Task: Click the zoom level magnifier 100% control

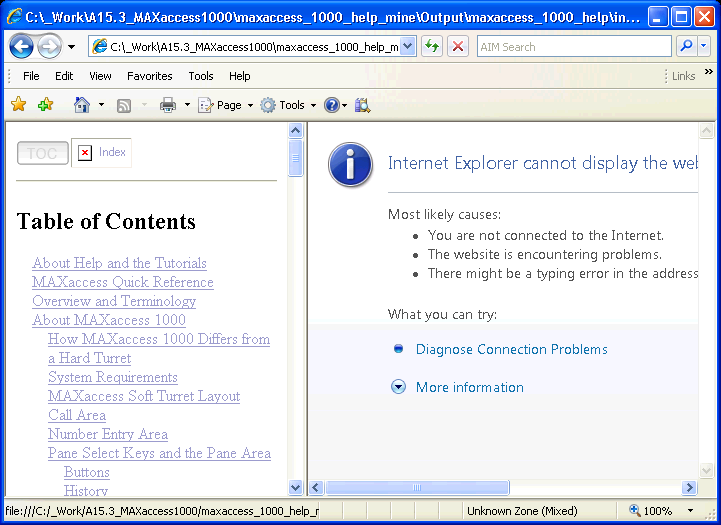Action: (650, 510)
